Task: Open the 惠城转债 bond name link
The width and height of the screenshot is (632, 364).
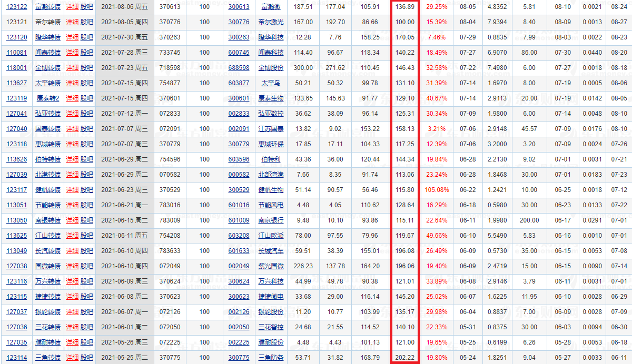Action: (48, 144)
